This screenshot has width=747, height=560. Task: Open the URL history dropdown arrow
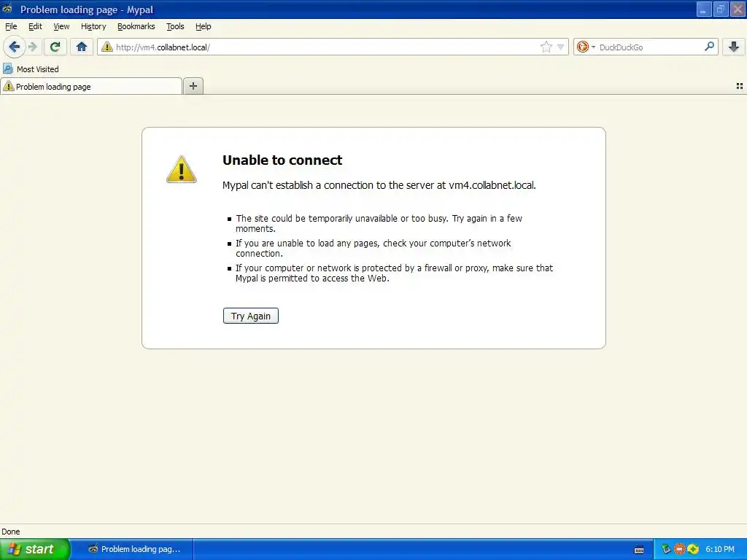coord(561,47)
